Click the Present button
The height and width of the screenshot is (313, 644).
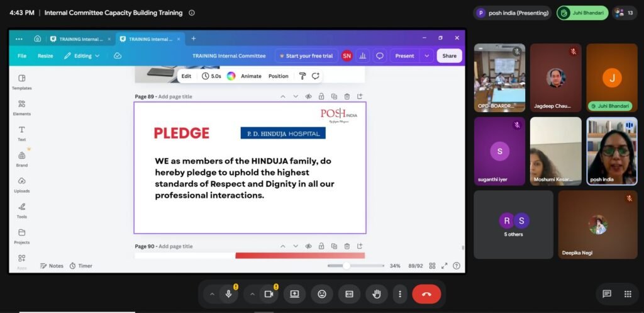click(404, 56)
